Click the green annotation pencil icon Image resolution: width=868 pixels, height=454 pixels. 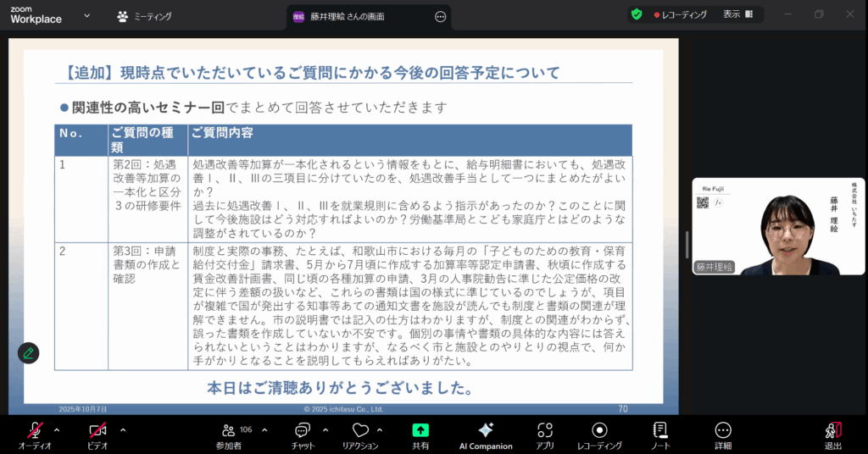pyautogui.click(x=28, y=353)
